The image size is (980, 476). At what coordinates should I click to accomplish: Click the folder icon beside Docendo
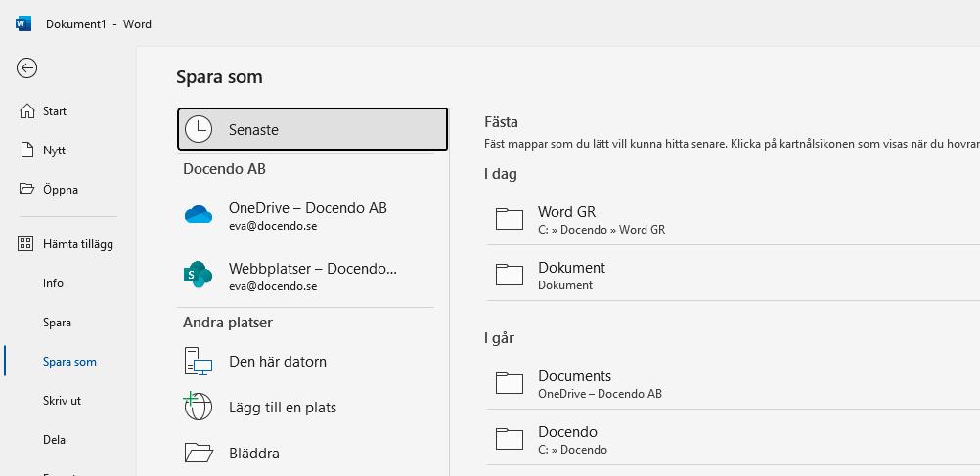coord(510,439)
